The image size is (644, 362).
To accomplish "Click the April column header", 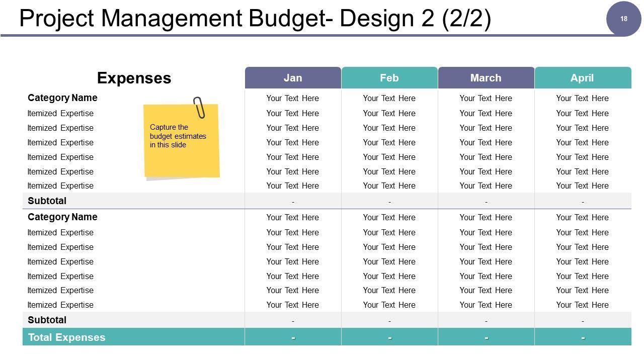I will pos(583,78).
